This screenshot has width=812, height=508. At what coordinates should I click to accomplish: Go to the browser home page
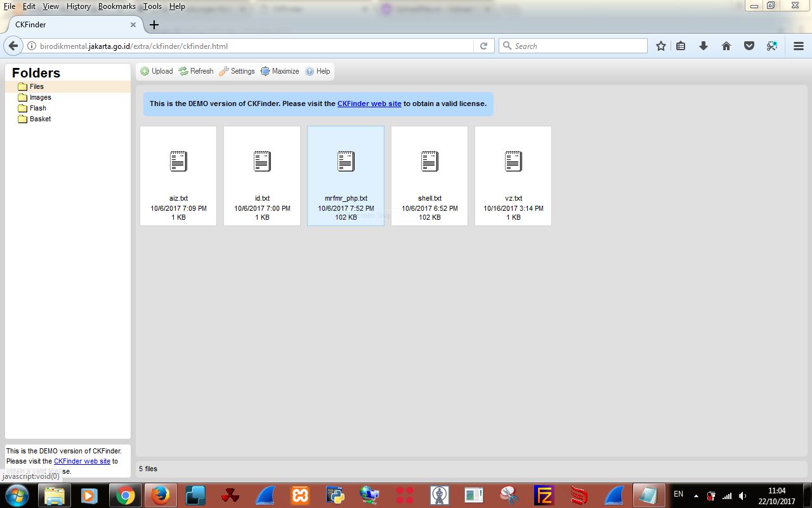pyautogui.click(x=726, y=46)
